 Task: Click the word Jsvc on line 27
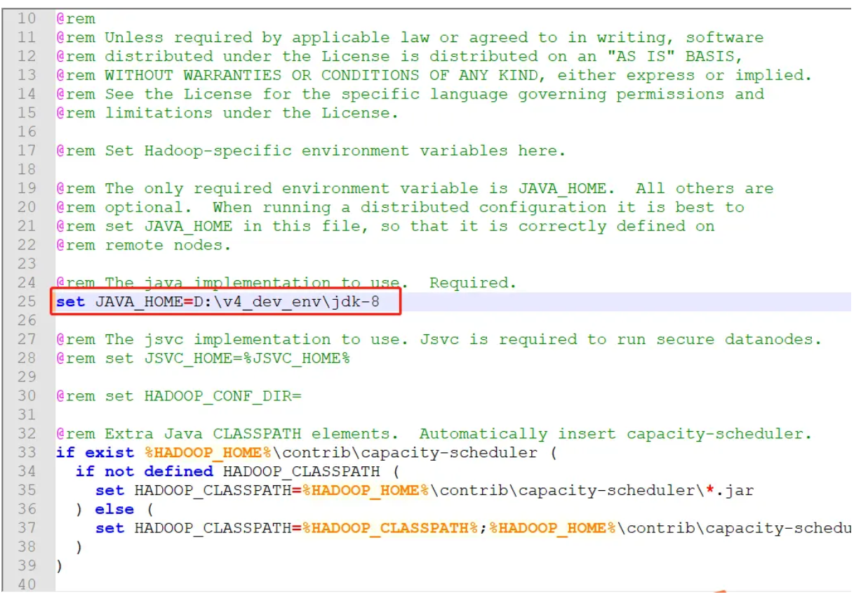[x=439, y=339]
